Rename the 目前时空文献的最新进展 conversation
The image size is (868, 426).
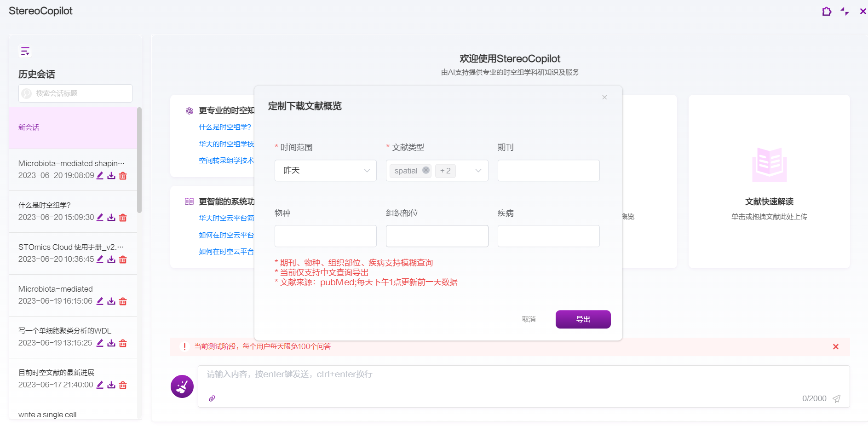(100, 385)
